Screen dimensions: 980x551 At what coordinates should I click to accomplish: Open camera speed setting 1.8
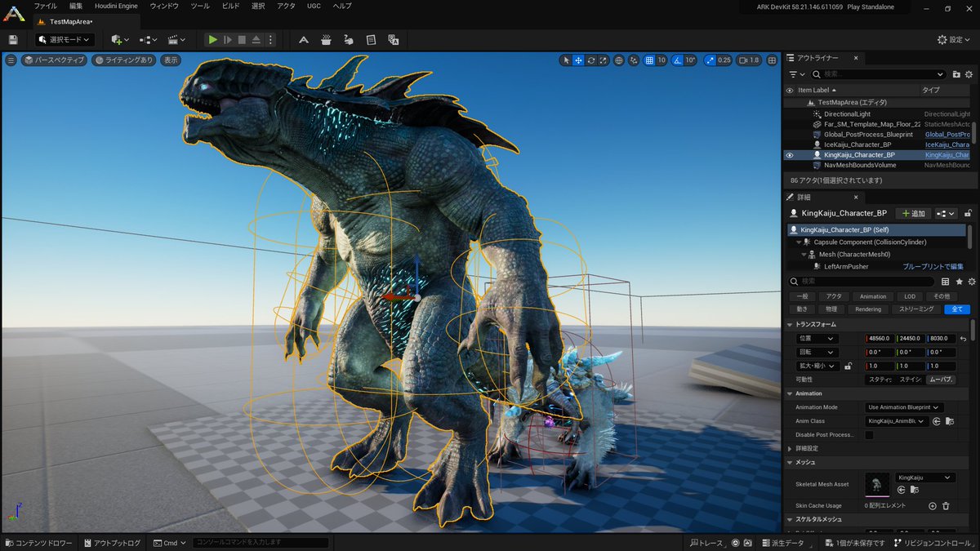pos(749,60)
